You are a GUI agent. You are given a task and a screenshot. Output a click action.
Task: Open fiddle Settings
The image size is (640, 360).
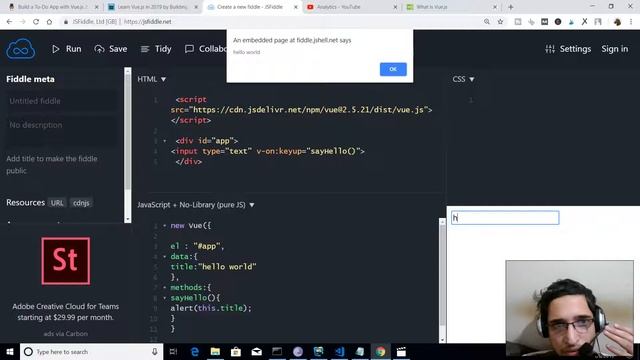[x=568, y=49]
